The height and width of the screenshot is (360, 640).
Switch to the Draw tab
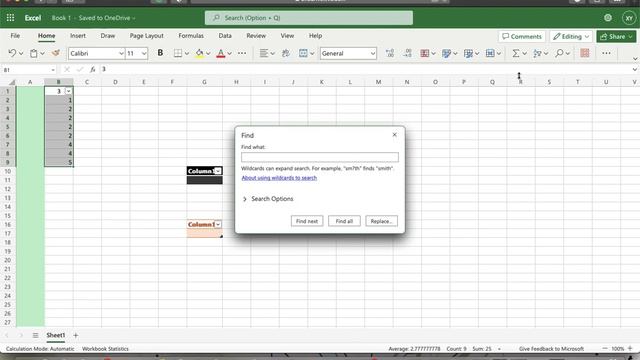pyautogui.click(x=108, y=36)
